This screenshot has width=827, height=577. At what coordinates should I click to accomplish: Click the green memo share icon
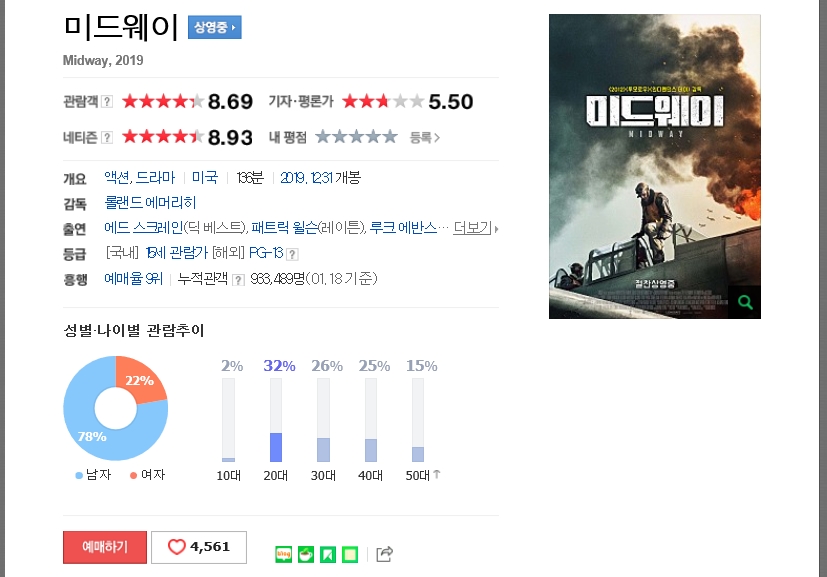coord(350,554)
